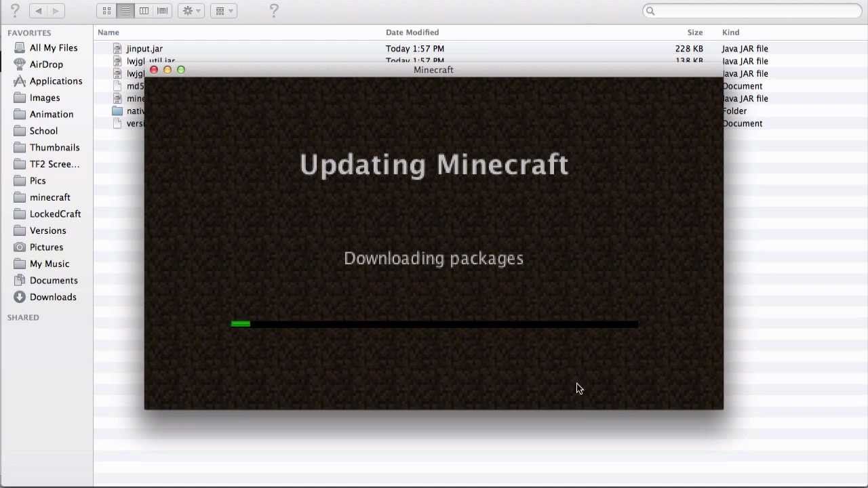The image size is (868, 488).
Task: Click the question mark icon left of Back arrow
Action: tap(15, 11)
